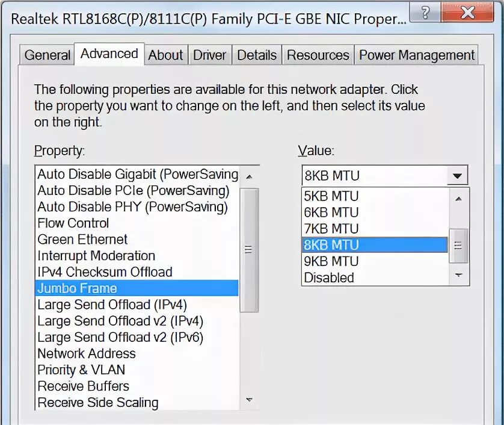Click the property list scrollbar thumb
The width and height of the screenshot is (504, 425).
point(249,250)
